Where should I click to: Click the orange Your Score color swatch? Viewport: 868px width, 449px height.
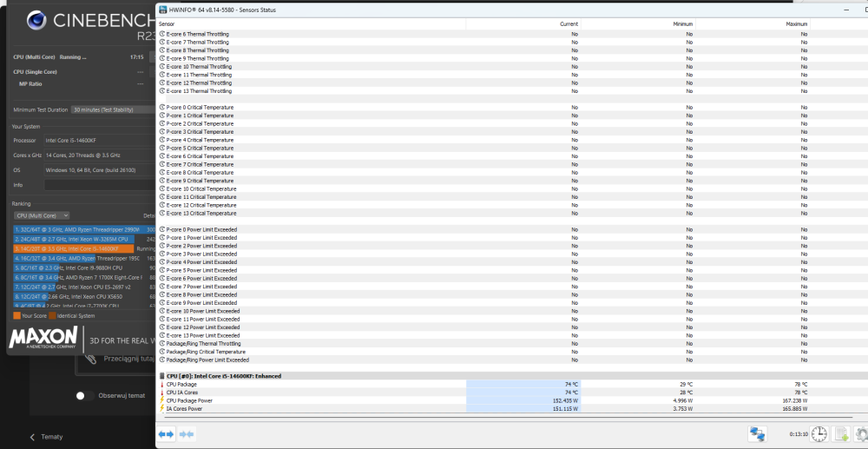point(16,315)
